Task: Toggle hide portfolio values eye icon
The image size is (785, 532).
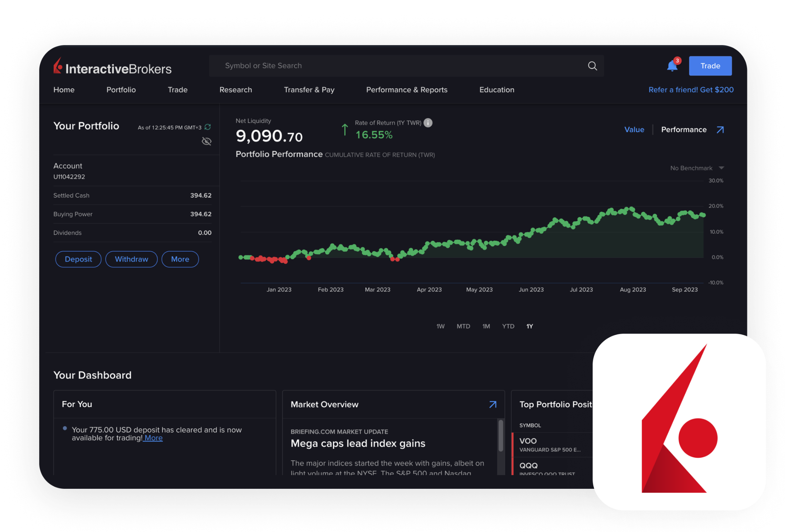Action: (207, 141)
